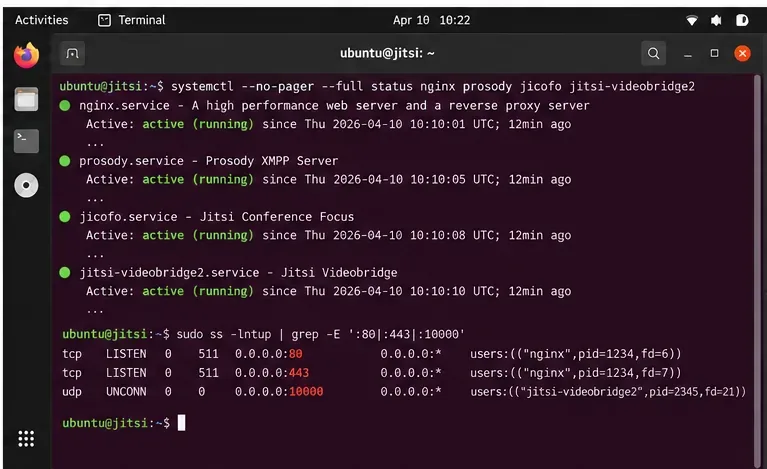Close the terminal window
Image resolution: width=767 pixels, height=469 pixels.
coord(742,53)
